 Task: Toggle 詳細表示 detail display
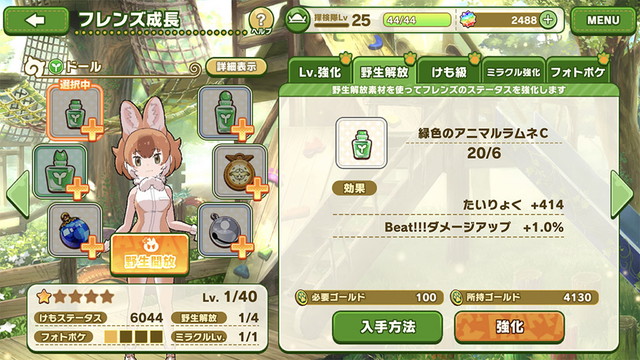(236, 67)
